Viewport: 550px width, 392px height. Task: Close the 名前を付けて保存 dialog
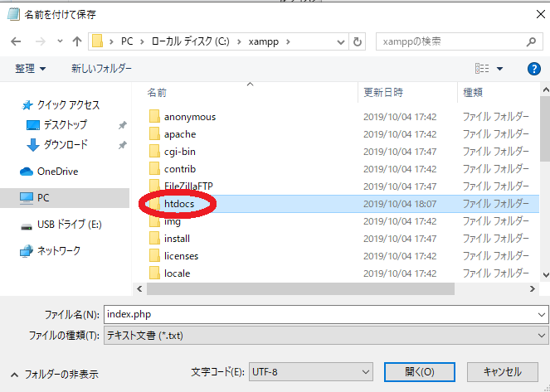[x=541, y=14]
